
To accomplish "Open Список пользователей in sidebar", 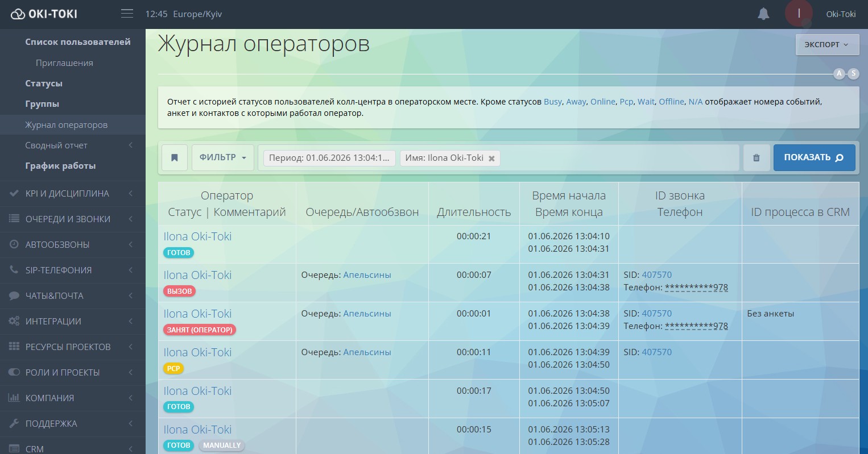I will coord(78,42).
